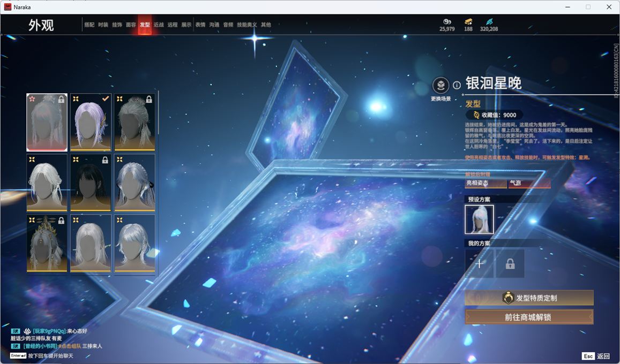Select the locked black hair hairstyle

91,183
